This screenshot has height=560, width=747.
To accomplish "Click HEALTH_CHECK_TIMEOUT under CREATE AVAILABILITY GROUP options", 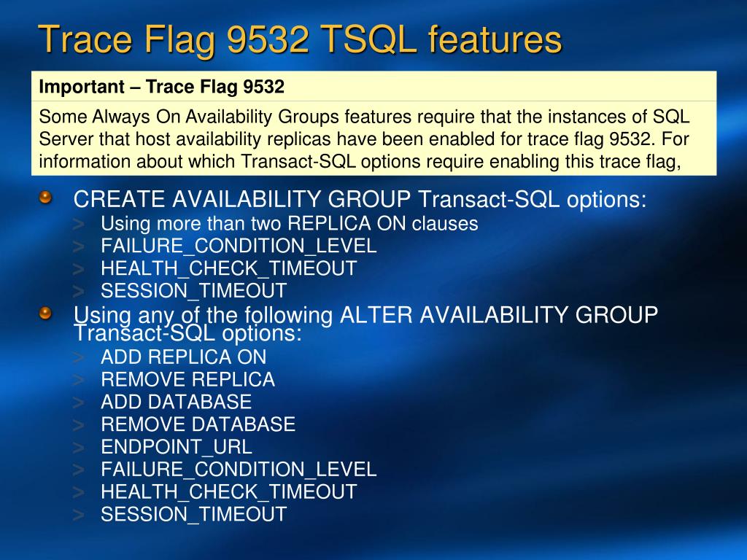I will pos(228,268).
